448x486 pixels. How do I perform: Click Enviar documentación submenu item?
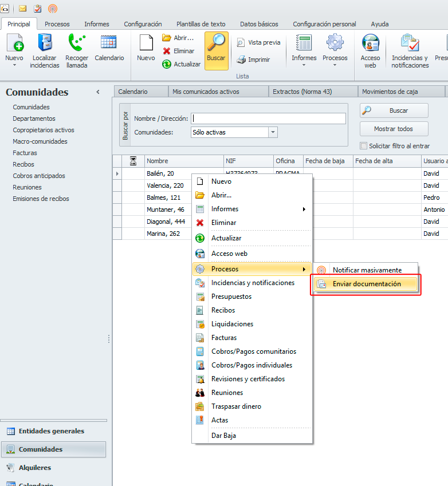[x=366, y=284]
